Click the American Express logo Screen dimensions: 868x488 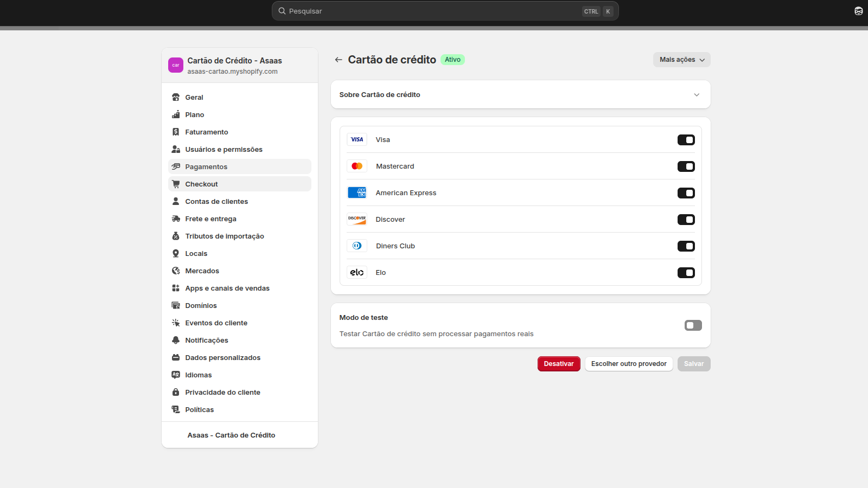pos(357,192)
